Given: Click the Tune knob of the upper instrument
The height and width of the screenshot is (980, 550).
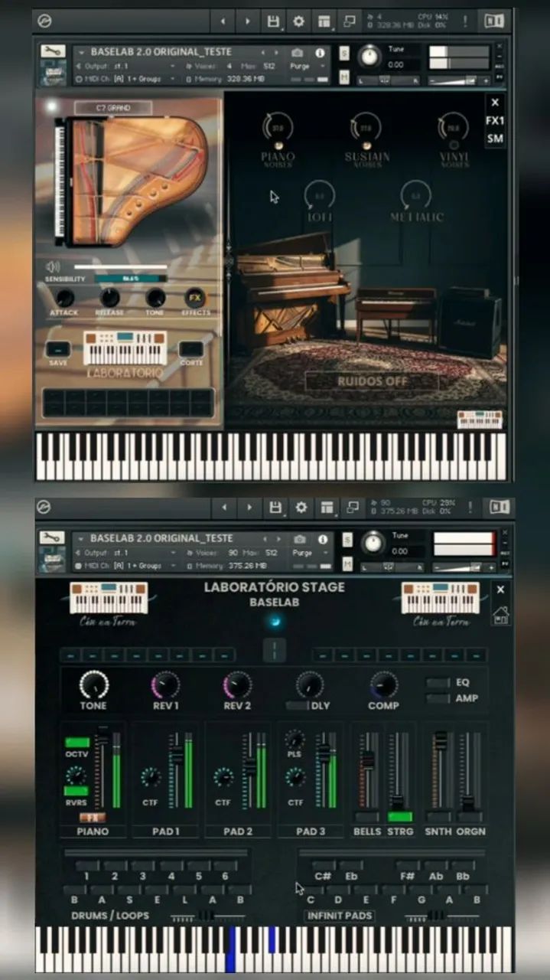Looking at the screenshot, I should (x=370, y=56).
